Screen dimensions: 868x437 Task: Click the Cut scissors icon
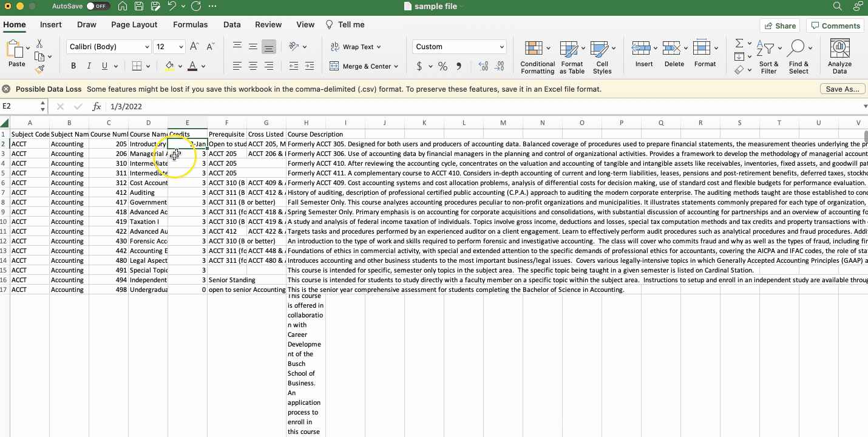pyautogui.click(x=39, y=44)
